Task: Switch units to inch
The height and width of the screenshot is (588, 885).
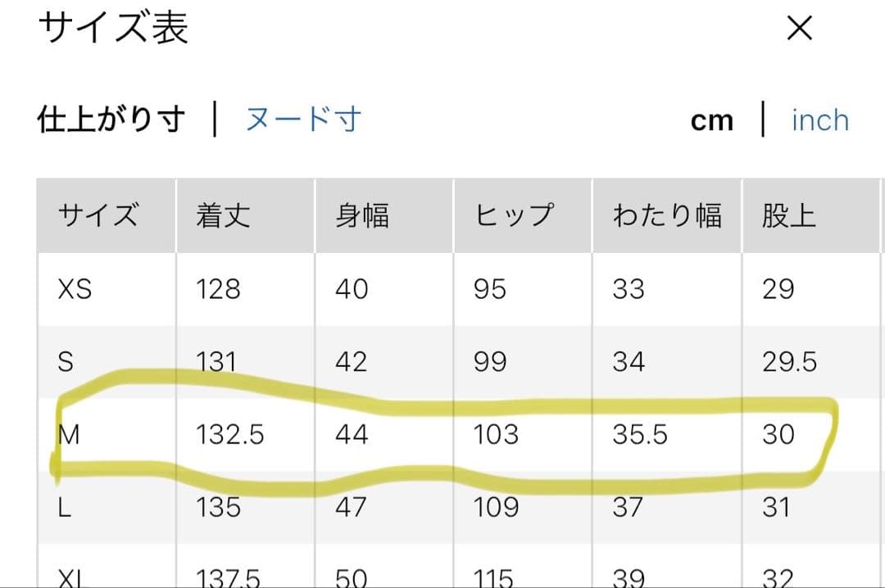Action: click(819, 120)
